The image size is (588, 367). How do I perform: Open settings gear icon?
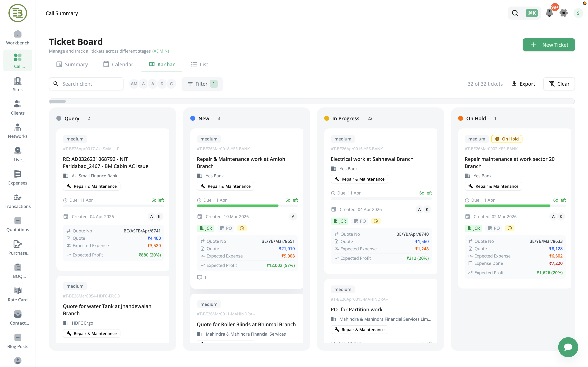point(563,13)
